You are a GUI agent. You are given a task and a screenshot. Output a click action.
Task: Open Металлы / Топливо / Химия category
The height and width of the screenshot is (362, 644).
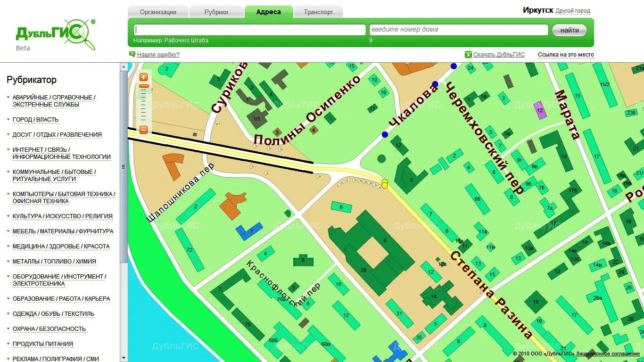54,262
